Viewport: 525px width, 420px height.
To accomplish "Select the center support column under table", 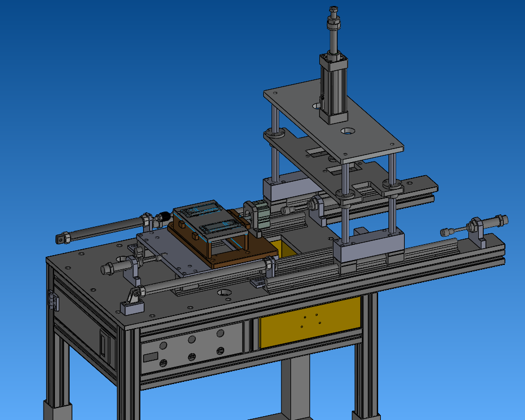I will (294, 389).
